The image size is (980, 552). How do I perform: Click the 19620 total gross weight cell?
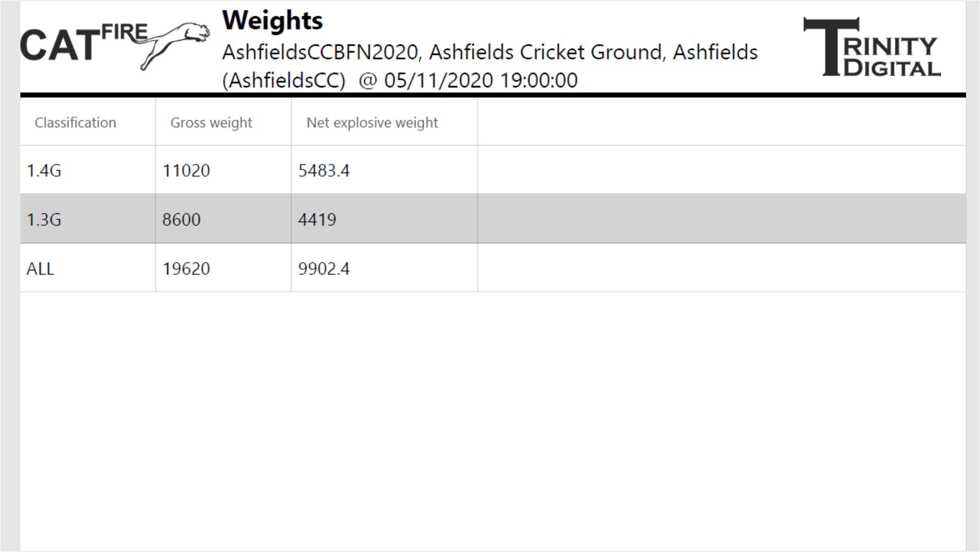(x=186, y=269)
